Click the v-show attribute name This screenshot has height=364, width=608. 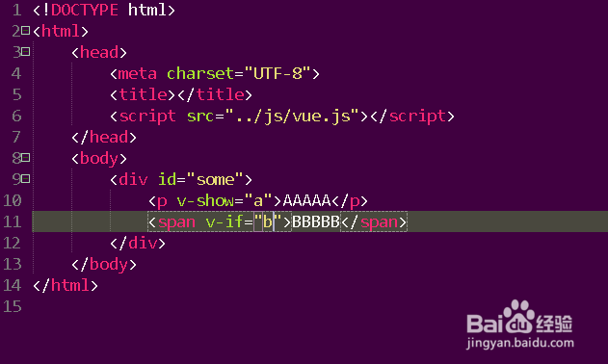[x=205, y=201]
